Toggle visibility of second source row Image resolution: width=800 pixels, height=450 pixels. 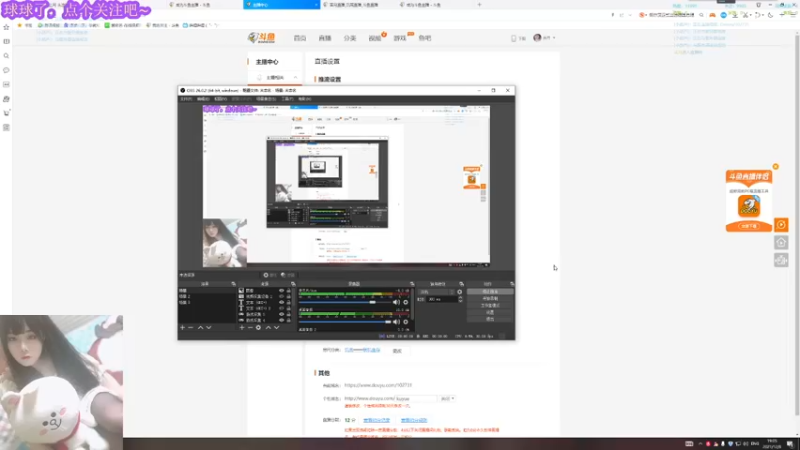[x=281, y=296]
